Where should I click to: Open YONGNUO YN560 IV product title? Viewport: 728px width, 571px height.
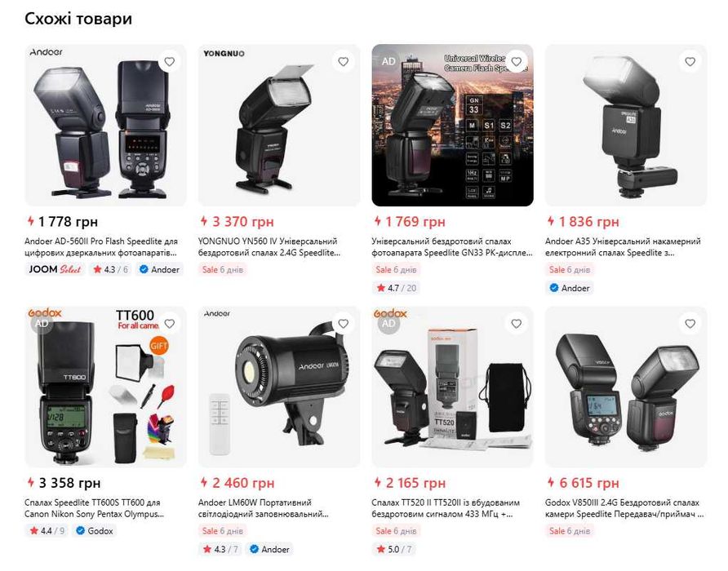coord(269,247)
